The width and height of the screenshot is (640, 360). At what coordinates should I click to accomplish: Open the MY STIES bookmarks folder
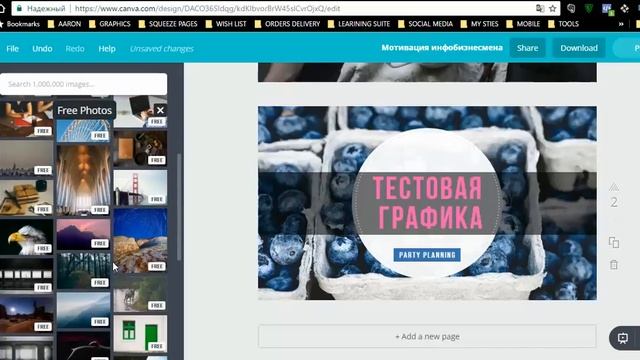[479, 24]
